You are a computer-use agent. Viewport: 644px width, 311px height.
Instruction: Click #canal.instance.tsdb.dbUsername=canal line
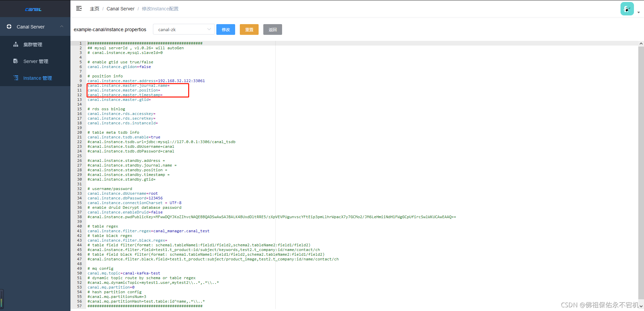(x=131, y=146)
